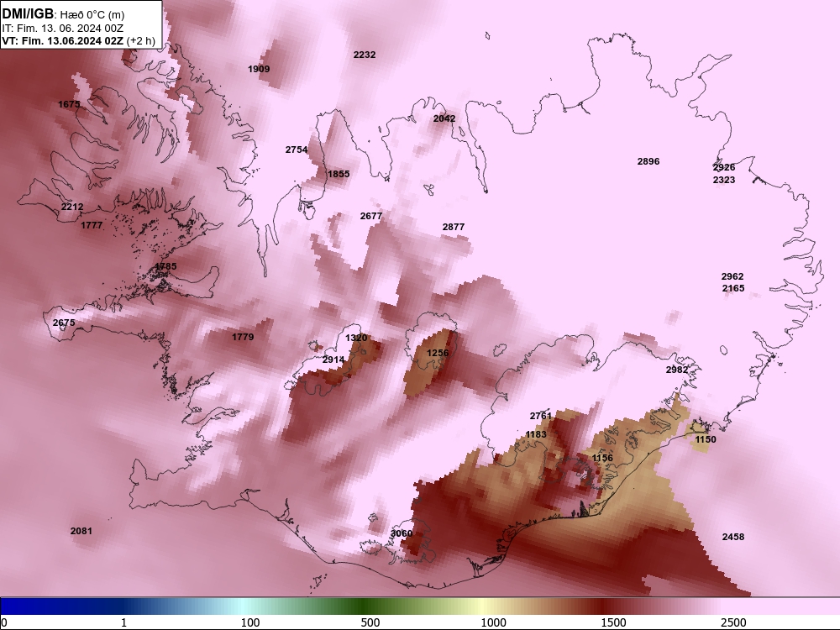Image resolution: width=840 pixels, height=630 pixels.
Task: Click the DMI/IGB title in the legend box
Action: tap(29, 14)
